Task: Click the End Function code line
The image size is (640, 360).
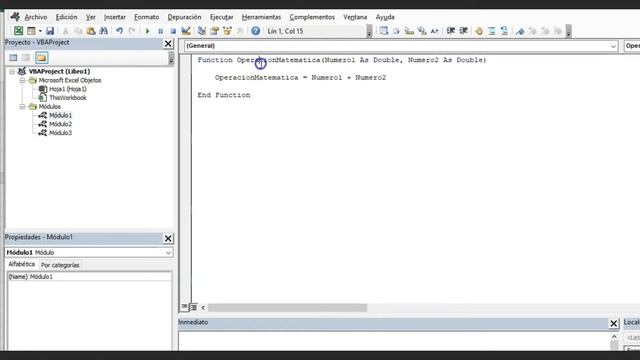Action: tap(224, 95)
